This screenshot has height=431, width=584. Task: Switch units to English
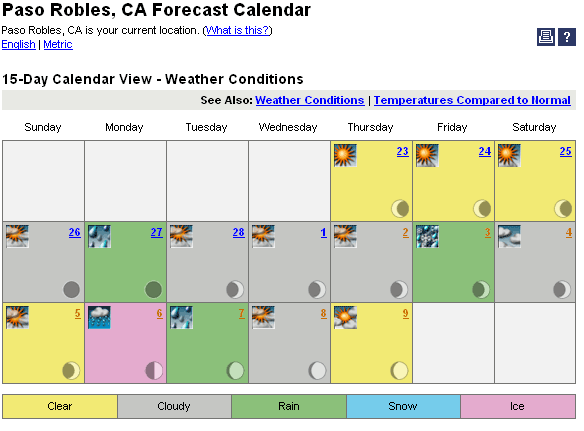coord(19,44)
